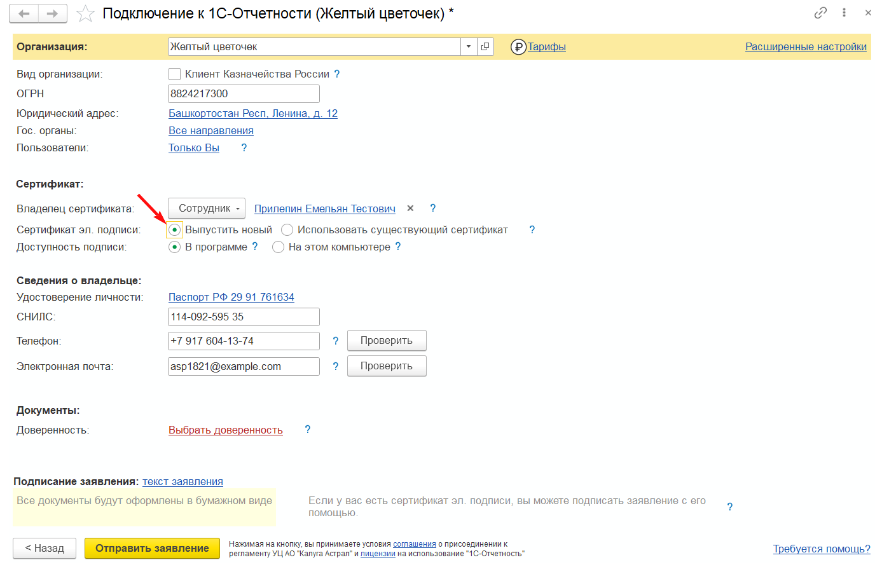Select 'Выпустить новый' certificate option
The image size is (882, 588).
(x=174, y=229)
